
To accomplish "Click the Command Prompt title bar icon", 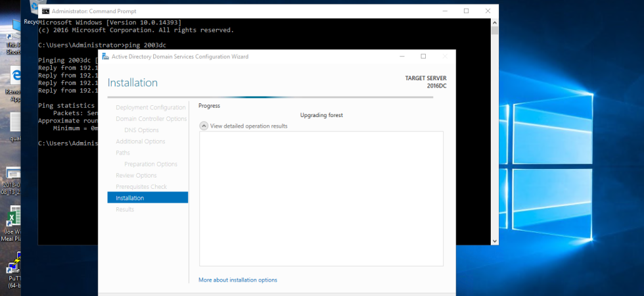I will coord(46,11).
